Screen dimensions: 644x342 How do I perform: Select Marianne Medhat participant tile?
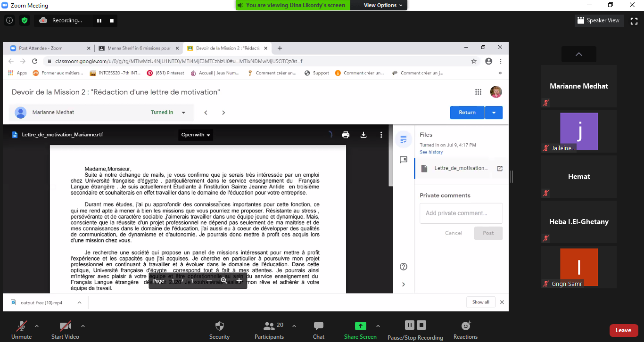coord(578,86)
